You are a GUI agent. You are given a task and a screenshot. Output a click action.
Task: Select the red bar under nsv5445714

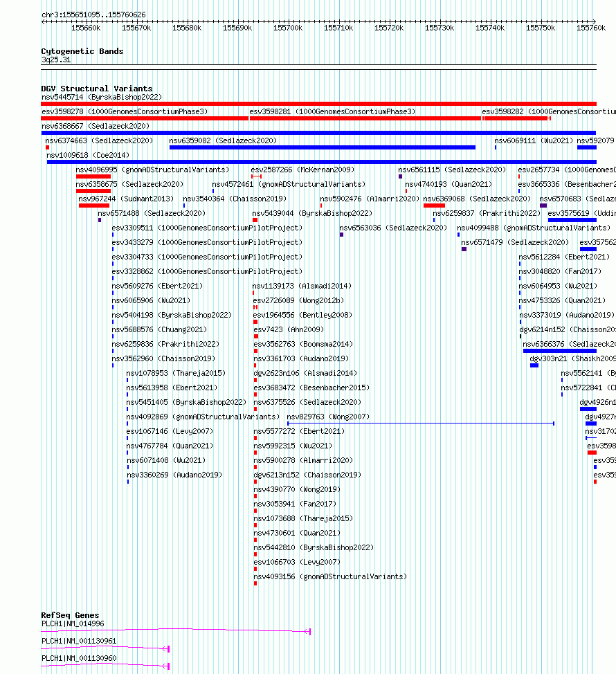pos(319,104)
